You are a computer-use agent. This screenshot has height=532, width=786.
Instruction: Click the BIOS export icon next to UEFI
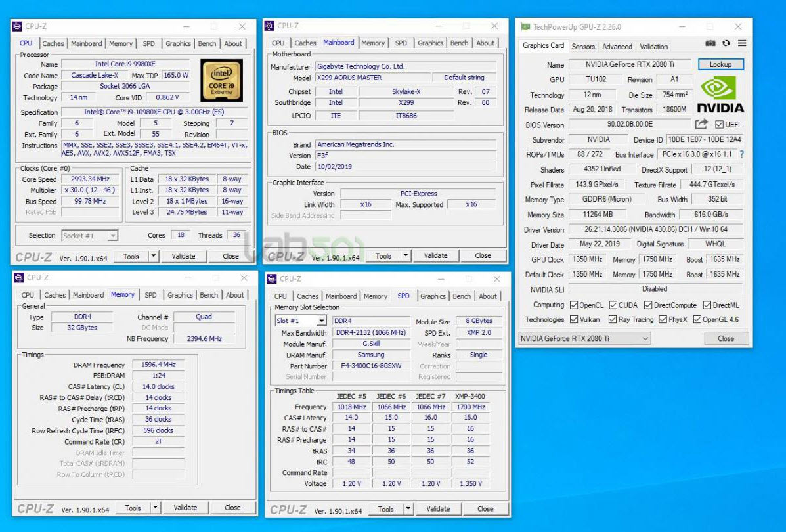click(x=701, y=124)
